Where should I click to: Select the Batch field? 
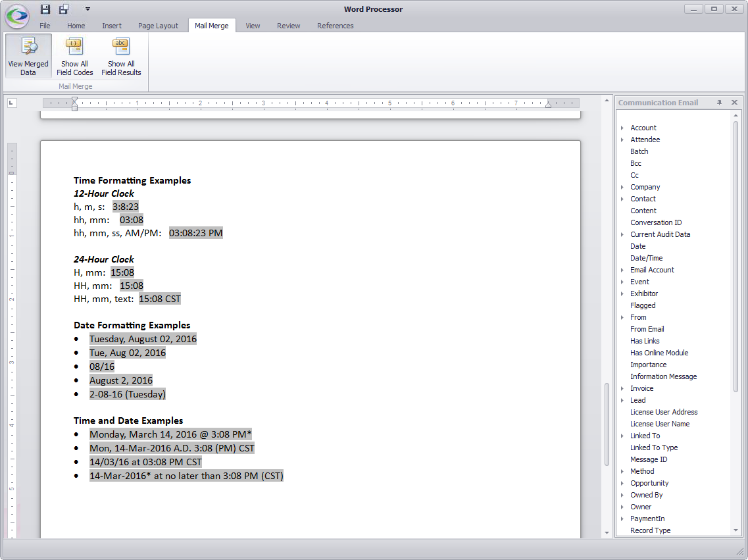tap(639, 151)
